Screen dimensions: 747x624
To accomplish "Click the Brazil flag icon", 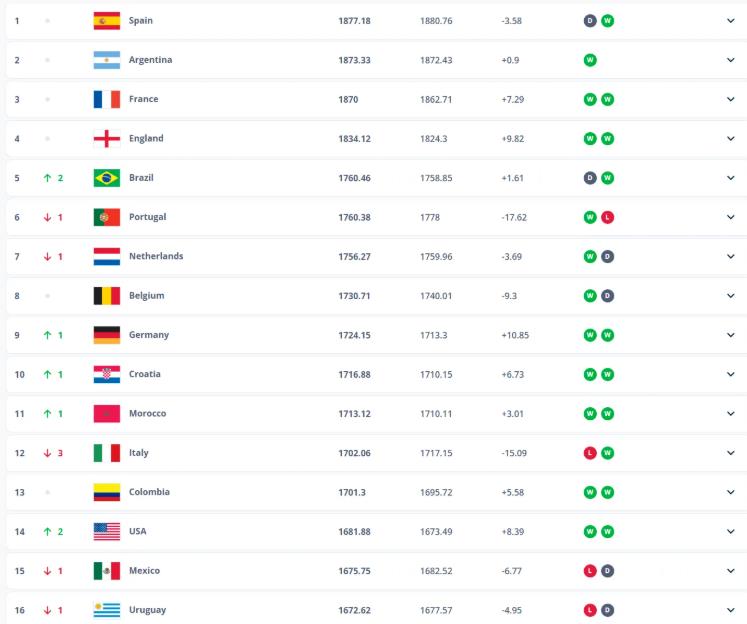I will pyautogui.click(x=106, y=178).
